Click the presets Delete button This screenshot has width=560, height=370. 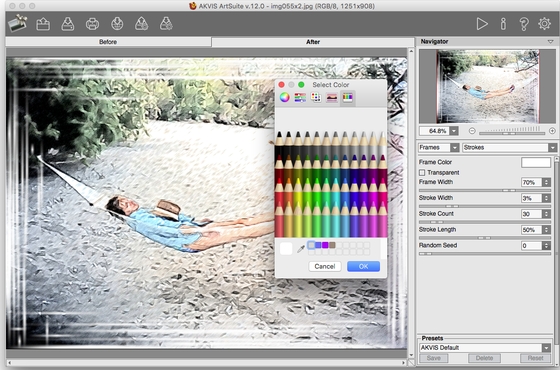click(484, 358)
